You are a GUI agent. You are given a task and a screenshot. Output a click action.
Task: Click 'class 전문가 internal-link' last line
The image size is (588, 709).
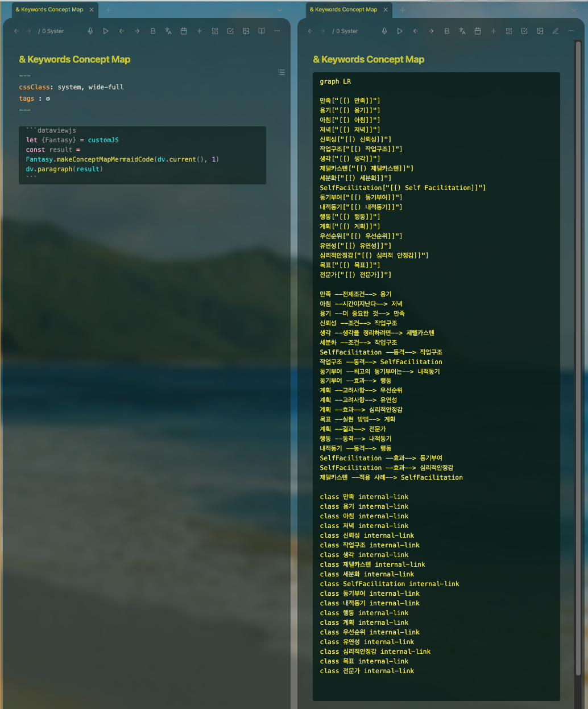tap(367, 671)
